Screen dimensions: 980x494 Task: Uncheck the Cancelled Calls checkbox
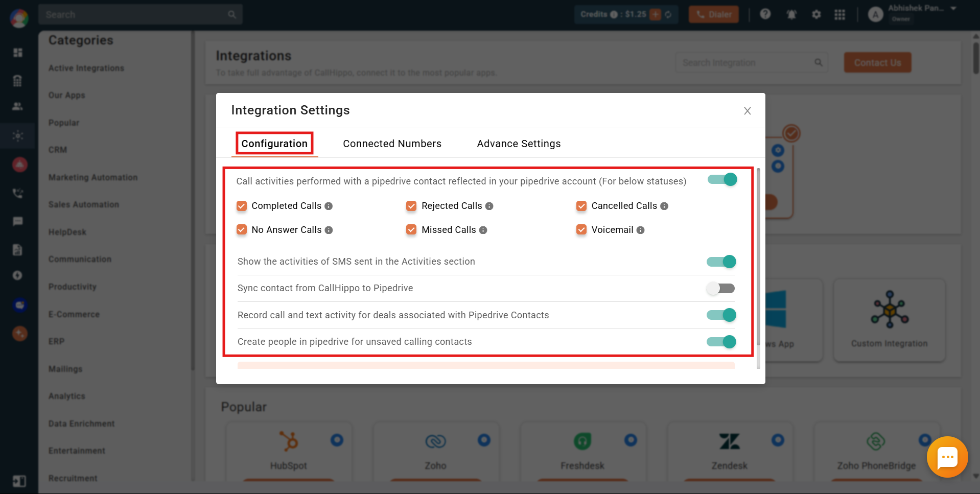coord(581,206)
